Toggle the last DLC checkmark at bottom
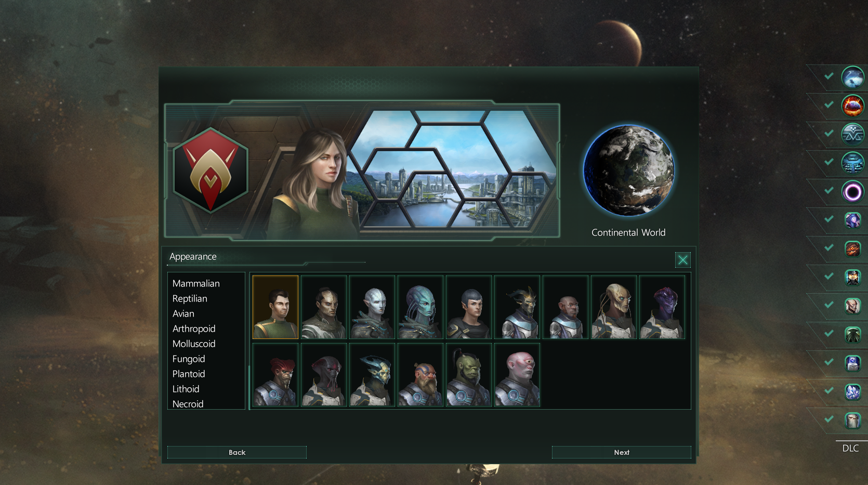 click(829, 419)
